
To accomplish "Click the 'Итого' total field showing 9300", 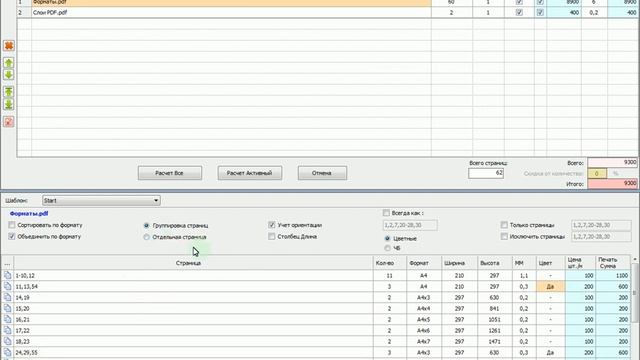I will 613,184.
